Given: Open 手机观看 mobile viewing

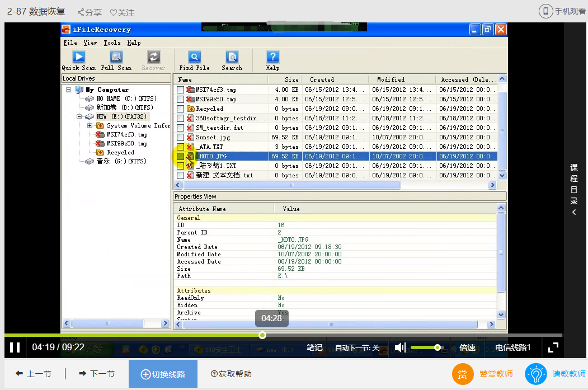Looking at the screenshot, I should click(562, 11).
